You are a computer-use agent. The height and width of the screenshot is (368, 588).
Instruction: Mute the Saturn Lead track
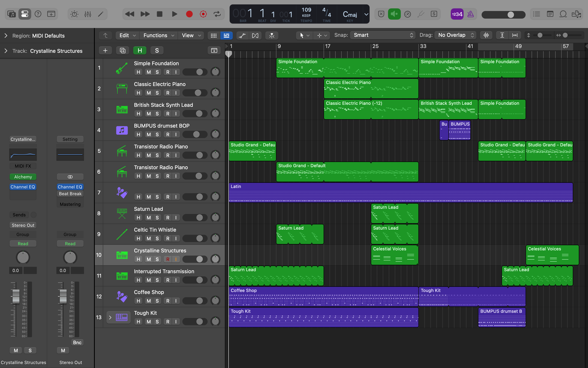(x=149, y=218)
